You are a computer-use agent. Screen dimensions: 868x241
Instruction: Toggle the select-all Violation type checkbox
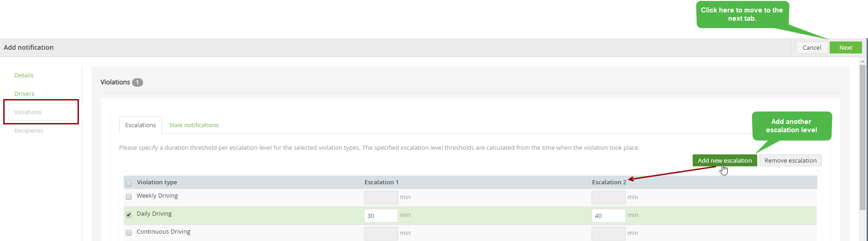(129, 183)
